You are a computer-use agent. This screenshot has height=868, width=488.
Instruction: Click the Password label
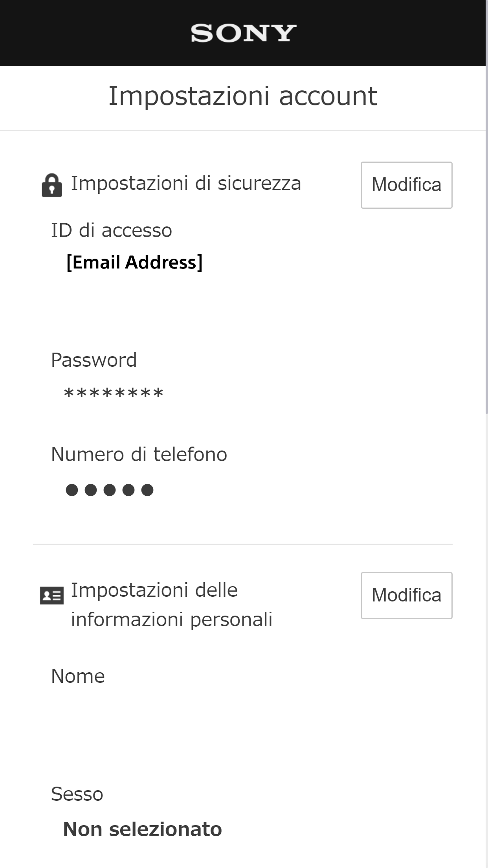(x=94, y=360)
